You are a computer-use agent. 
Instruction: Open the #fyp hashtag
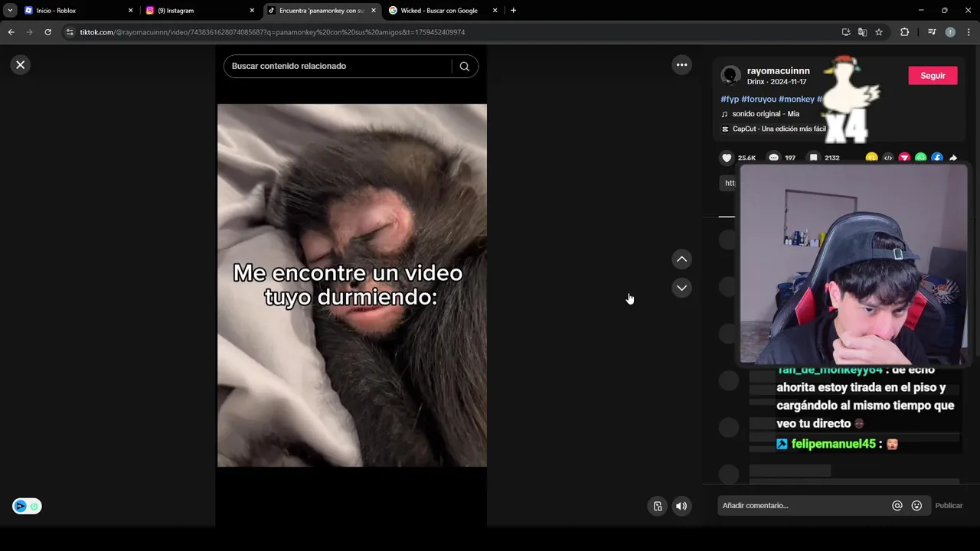[x=730, y=99]
